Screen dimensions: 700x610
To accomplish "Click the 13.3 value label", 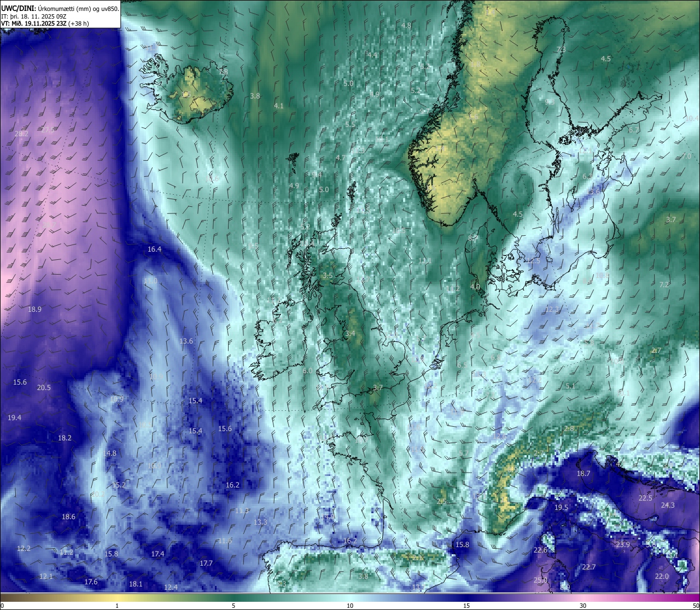I will pyautogui.click(x=260, y=522).
